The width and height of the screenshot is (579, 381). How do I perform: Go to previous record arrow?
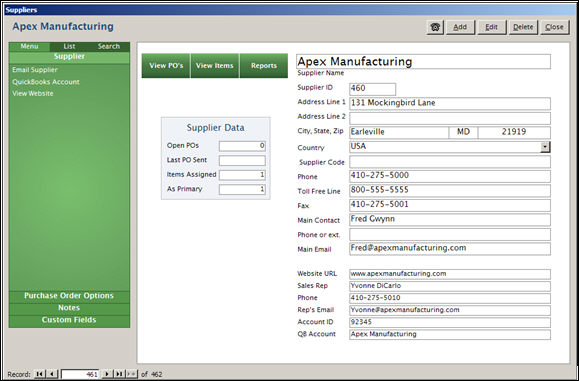click(52, 374)
